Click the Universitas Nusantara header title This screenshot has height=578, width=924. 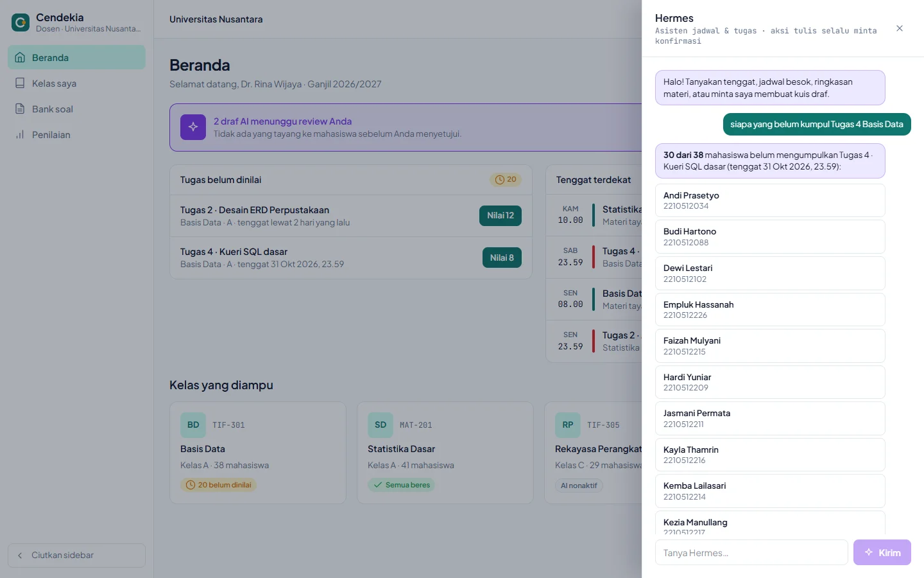216,19
